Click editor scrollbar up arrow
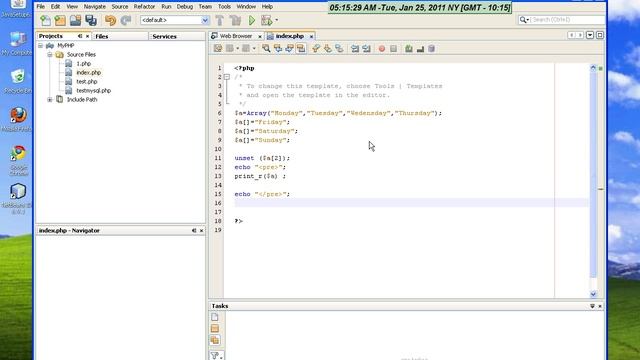640x360 pixels. [593, 68]
